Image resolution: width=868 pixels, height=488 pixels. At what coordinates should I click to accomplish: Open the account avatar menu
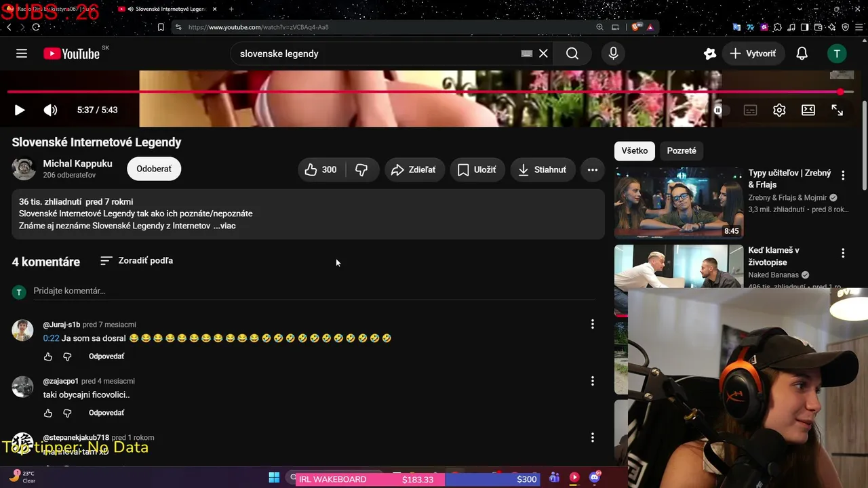pos(837,54)
